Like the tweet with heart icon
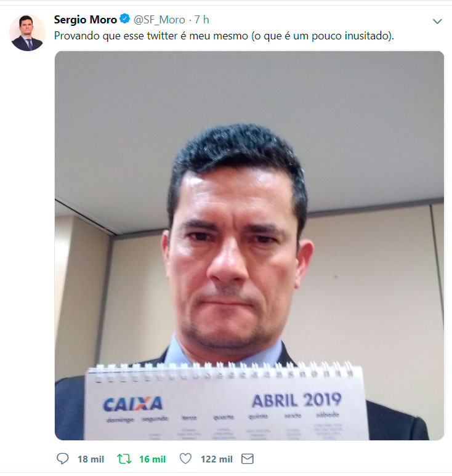This screenshot has width=452, height=476. (185, 458)
